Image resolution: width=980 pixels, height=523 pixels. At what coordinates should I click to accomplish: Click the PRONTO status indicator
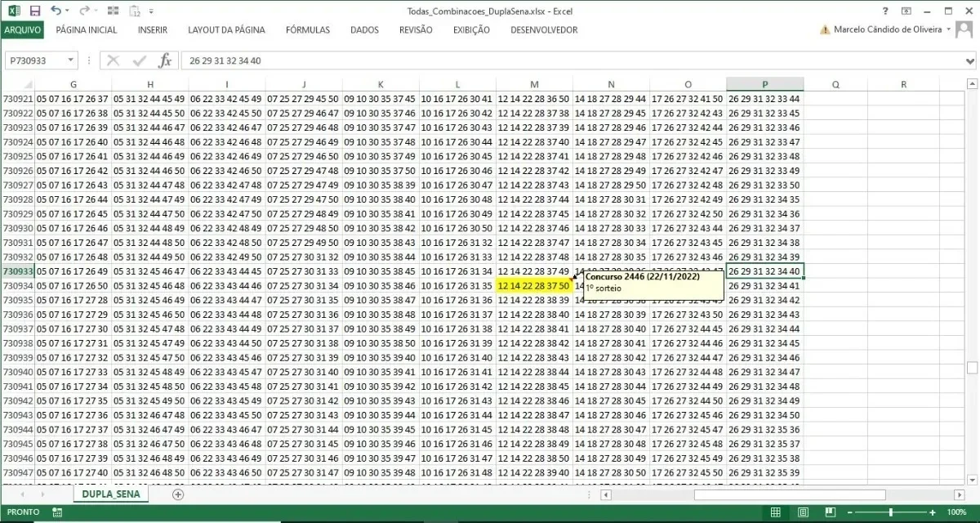point(23,512)
